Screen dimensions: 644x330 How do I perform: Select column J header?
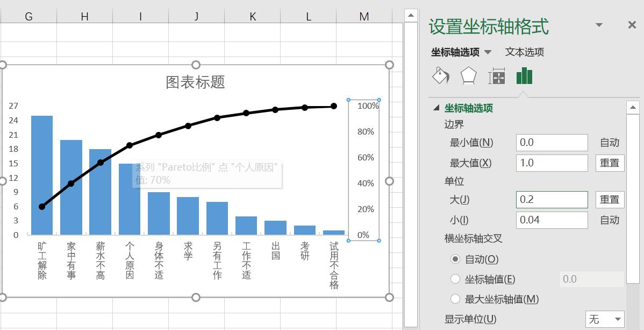click(196, 17)
